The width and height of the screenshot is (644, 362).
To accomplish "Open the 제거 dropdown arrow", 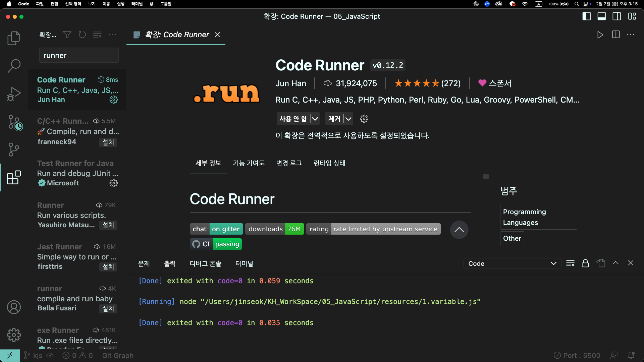I will coord(348,119).
